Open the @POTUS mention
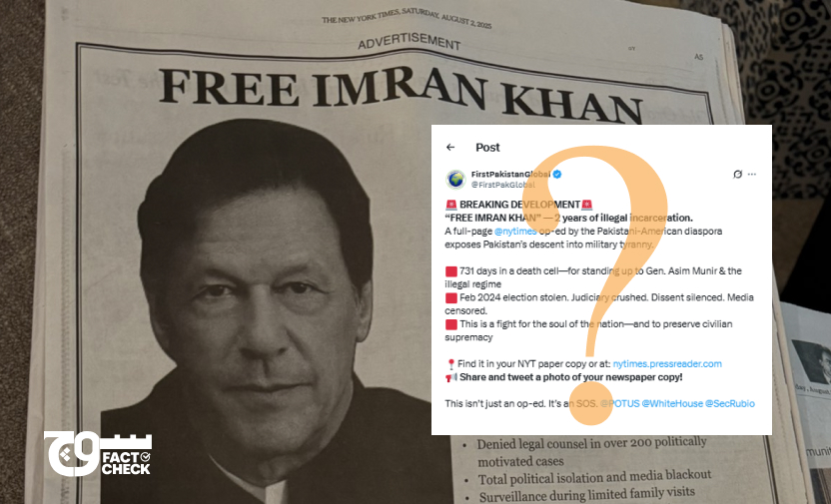 [619, 403]
